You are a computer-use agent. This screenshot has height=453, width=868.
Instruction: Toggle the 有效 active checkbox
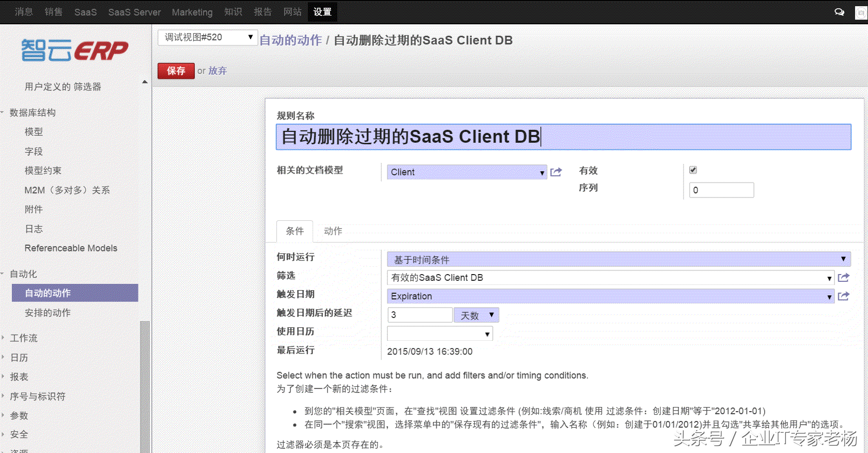tap(693, 170)
